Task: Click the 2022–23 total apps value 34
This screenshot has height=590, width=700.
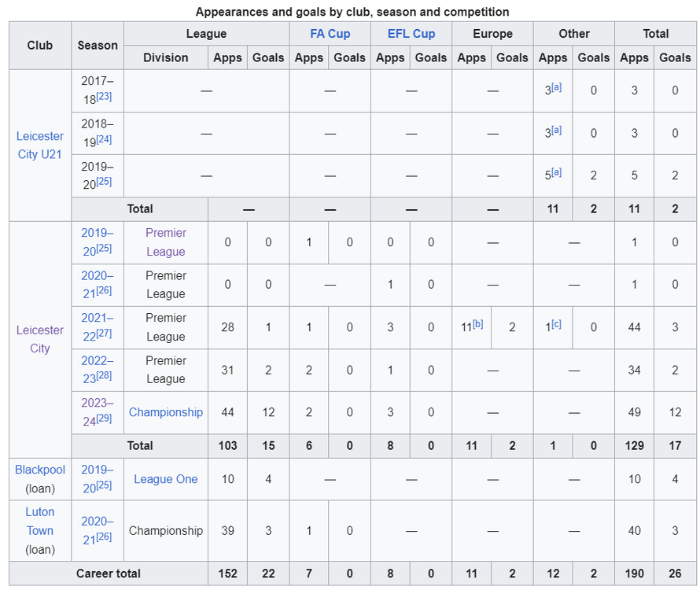Action: 634,371
